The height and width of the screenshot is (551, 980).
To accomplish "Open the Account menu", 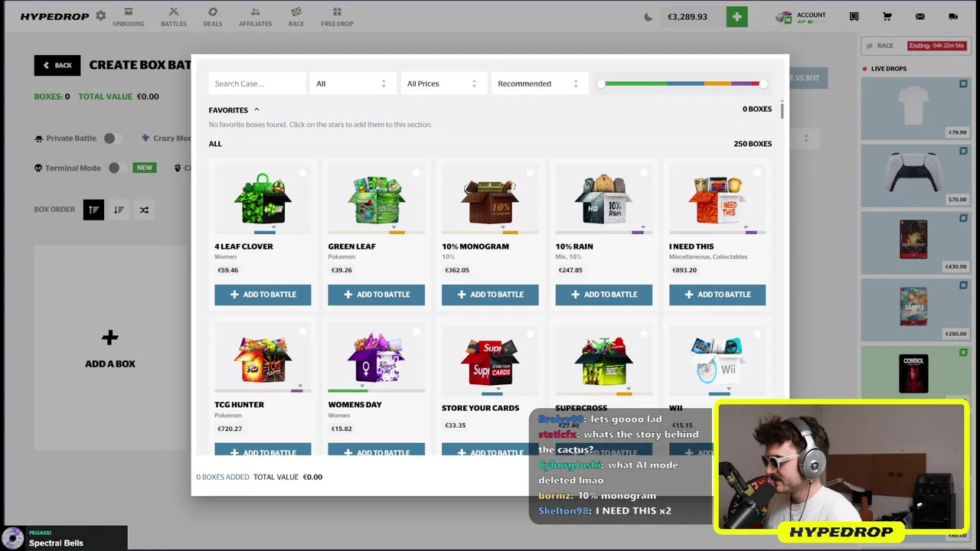I will [801, 17].
